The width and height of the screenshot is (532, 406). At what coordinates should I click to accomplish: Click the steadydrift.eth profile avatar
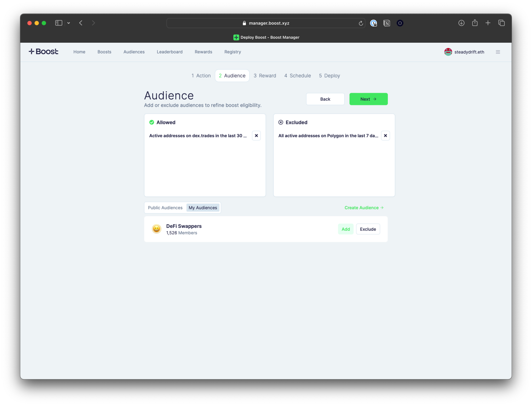pyautogui.click(x=448, y=52)
